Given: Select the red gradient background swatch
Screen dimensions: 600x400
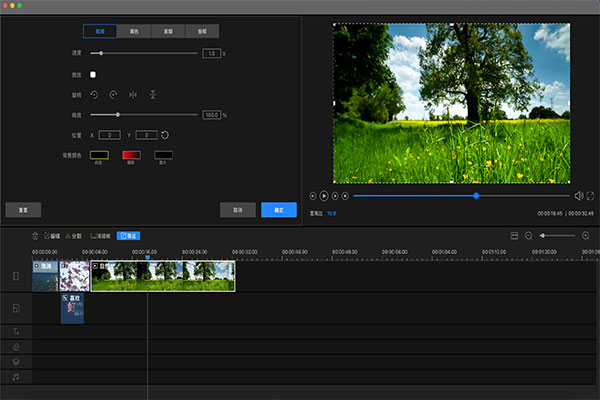Looking at the screenshot, I should click(131, 155).
